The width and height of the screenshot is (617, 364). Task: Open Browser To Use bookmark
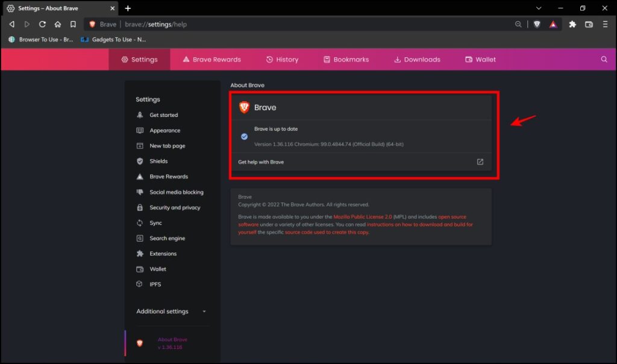[41, 39]
